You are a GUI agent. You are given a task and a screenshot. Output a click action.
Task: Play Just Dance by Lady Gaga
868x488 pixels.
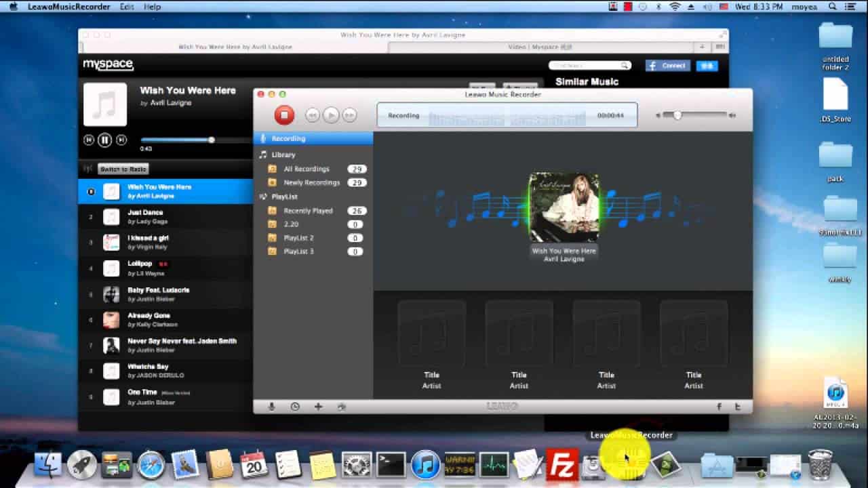pos(165,217)
